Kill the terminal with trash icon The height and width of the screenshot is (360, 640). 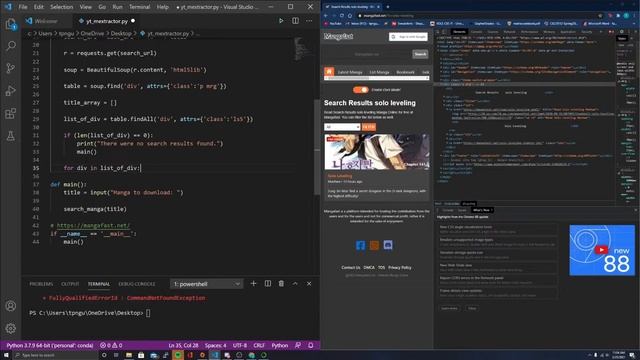click(x=281, y=283)
